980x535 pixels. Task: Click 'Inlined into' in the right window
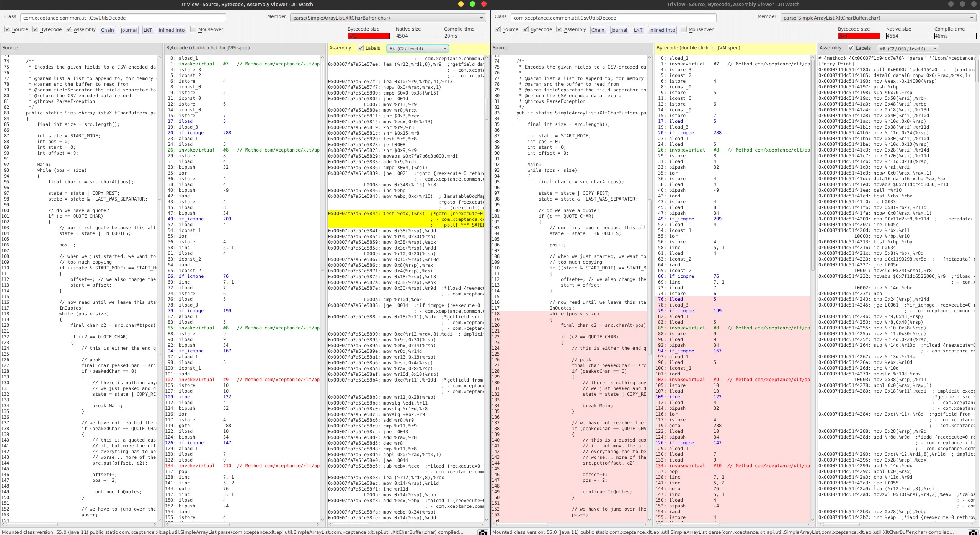[x=662, y=30]
